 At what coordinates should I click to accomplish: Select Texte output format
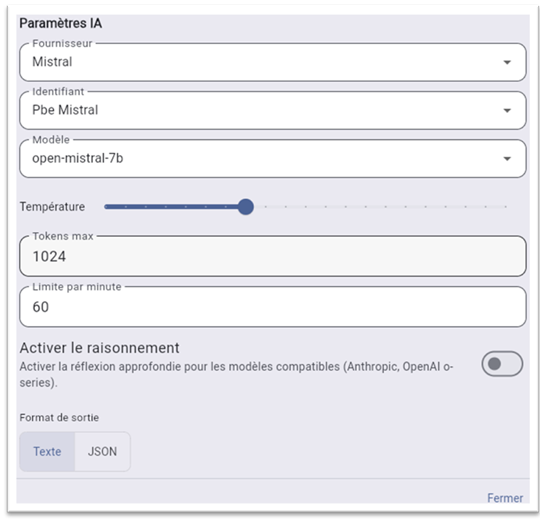47,451
